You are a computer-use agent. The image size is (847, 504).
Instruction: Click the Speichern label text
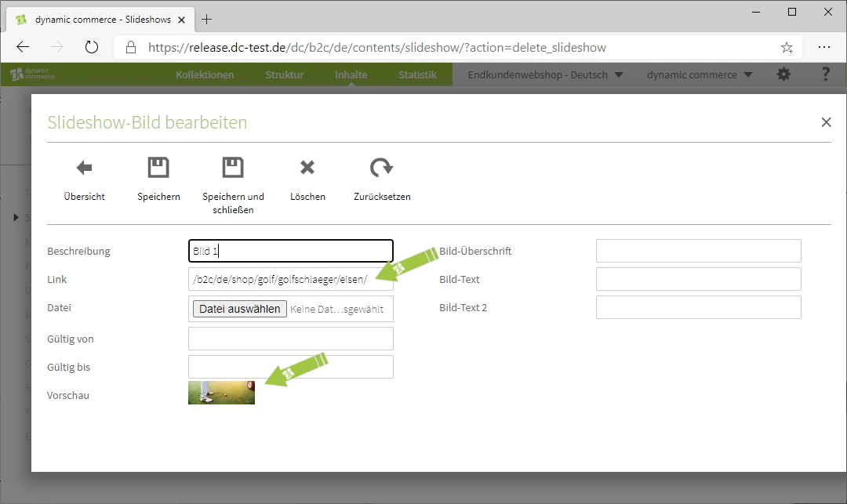[x=158, y=197]
